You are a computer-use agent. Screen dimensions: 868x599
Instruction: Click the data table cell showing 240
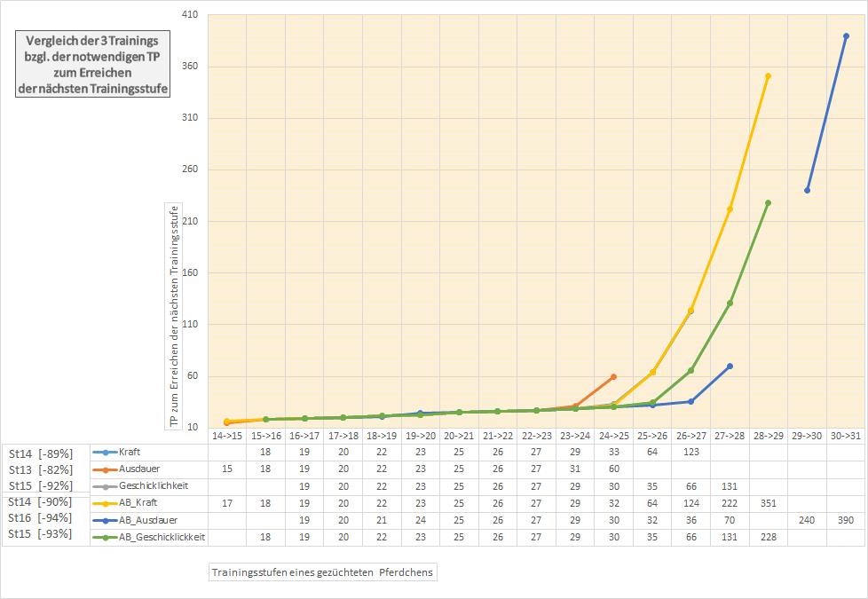(x=807, y=520)
